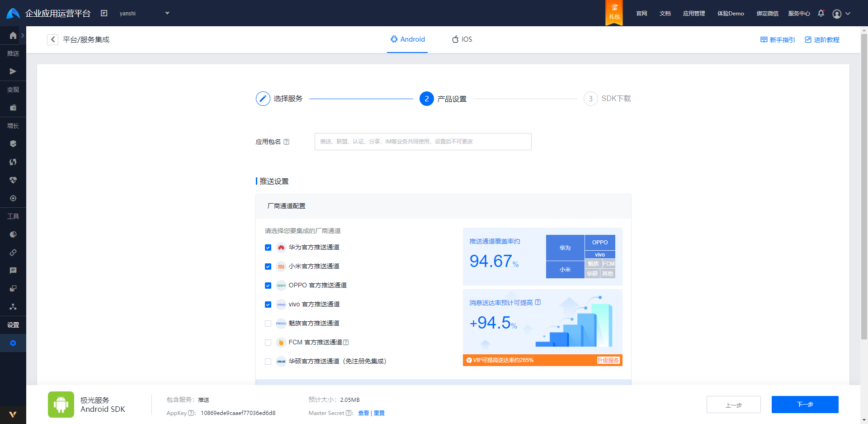Screen dimensions: 868x424
Task: Uncheck the 华为官方推送通道 option
Action: [268, 248]
